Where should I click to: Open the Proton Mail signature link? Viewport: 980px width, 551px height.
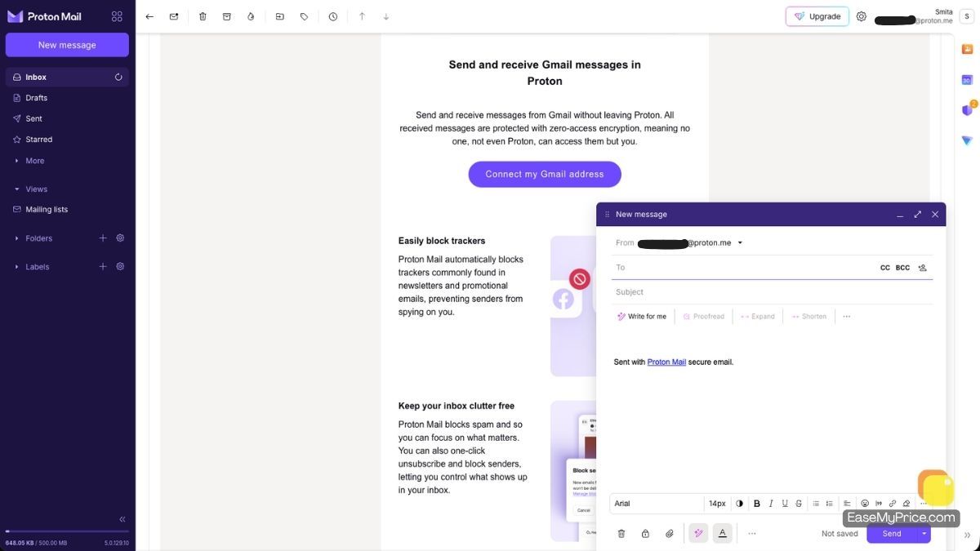(666, 362)
